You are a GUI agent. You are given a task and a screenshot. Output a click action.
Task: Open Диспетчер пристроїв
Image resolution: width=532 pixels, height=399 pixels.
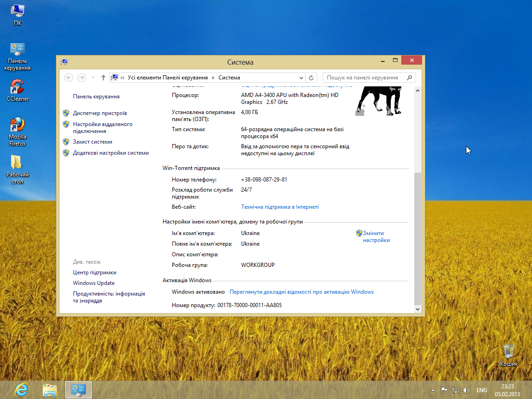(x=100, y=113)
